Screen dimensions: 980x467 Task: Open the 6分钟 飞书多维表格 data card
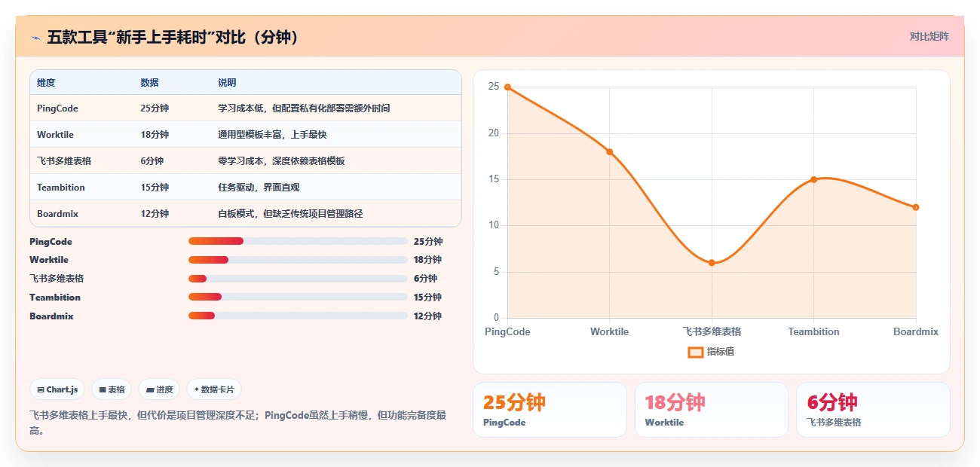pyautogui.click(x=873, y=410)
